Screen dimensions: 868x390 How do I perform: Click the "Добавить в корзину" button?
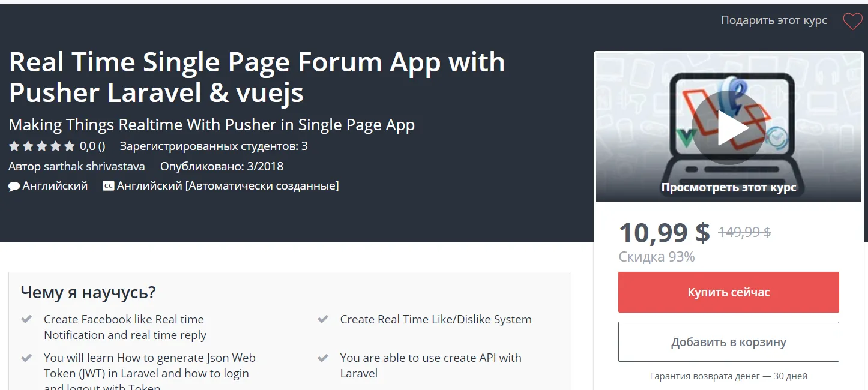pos(728,342)
